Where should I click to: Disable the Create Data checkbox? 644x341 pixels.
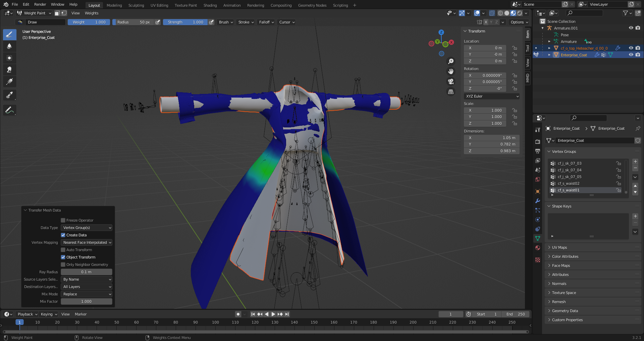coord(63,235)
